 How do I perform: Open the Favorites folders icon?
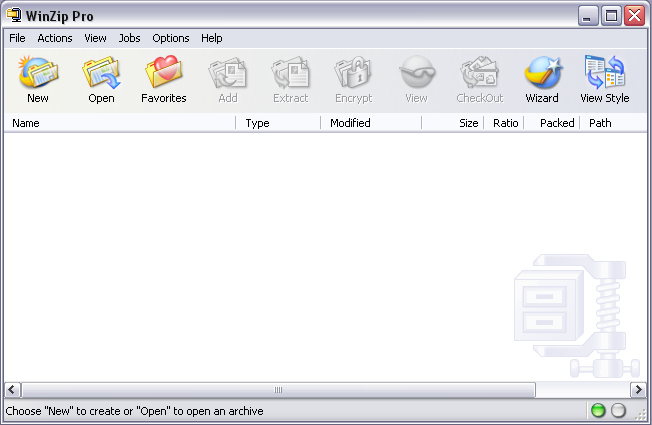tap(164, 79)
